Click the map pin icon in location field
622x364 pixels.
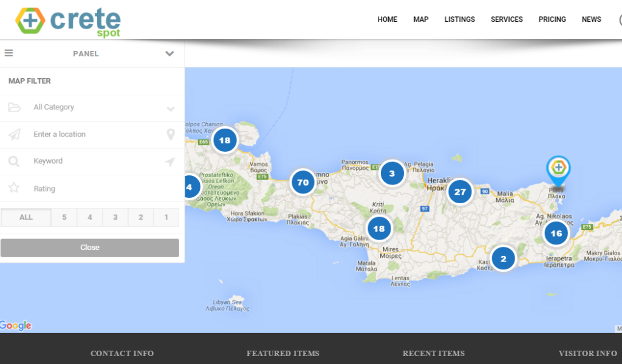(171, 135)
